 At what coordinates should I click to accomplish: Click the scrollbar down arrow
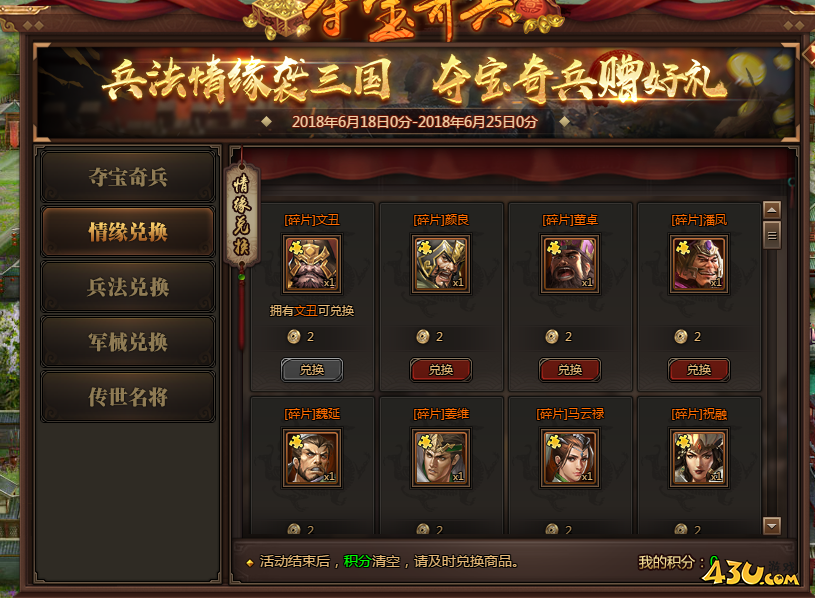(772, 526)
